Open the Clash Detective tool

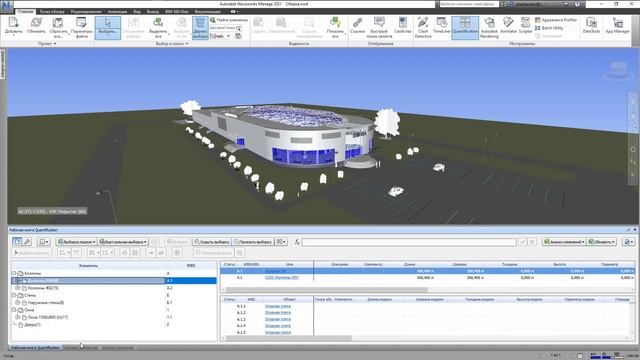[x=423, y=27]
